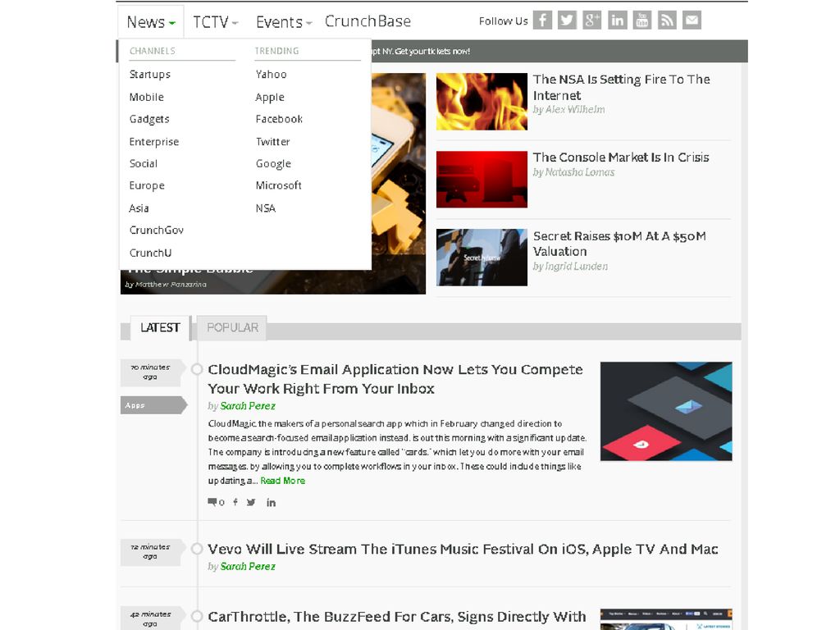Open comments on the CloudMagic article
This screenshot has width=840, height=630.
tap(216, 502)
